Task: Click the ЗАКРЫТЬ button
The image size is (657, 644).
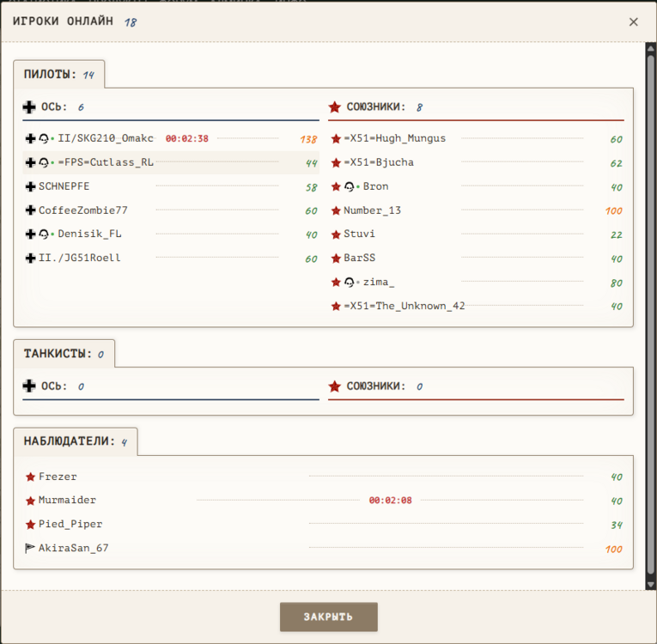Action: pos(328,617)
